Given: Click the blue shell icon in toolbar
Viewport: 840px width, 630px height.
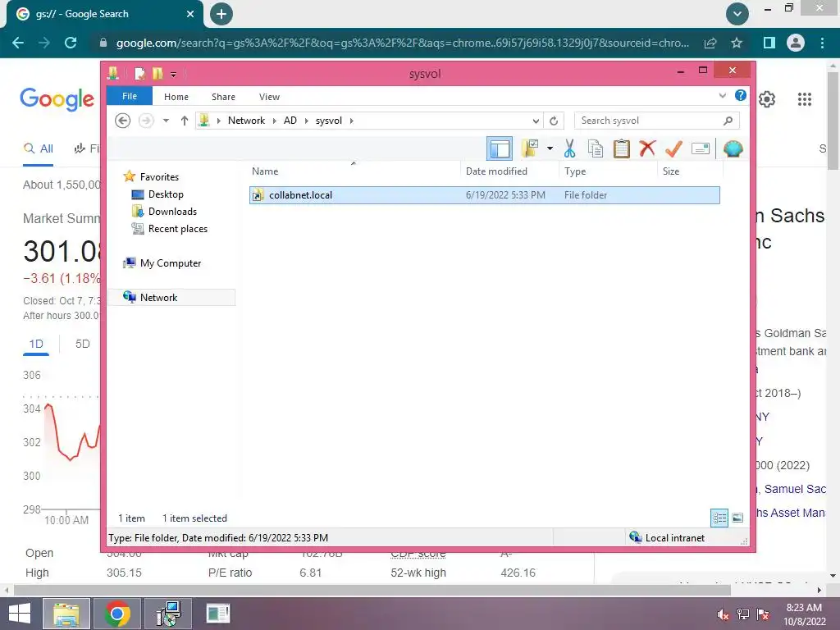Looking at the screenshot, I should (733, 148).
